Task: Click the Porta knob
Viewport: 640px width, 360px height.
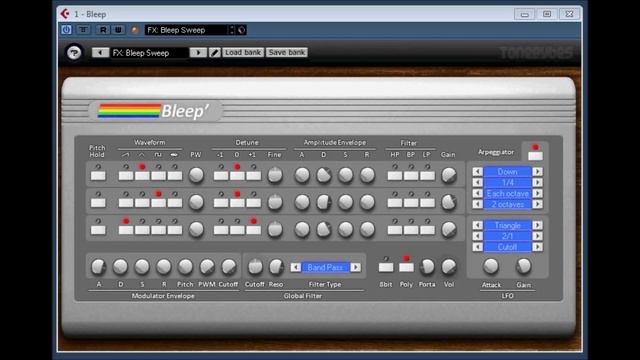Action: click(x=427, y=267)
